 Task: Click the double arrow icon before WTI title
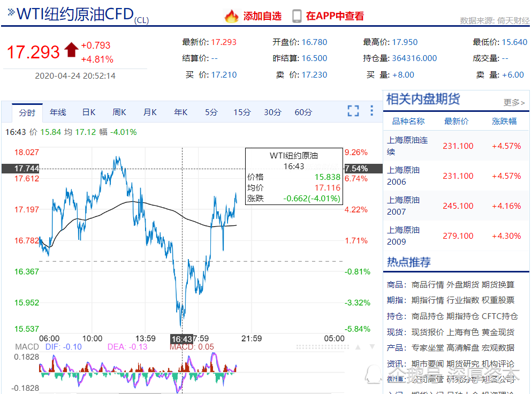coord(11,12)
